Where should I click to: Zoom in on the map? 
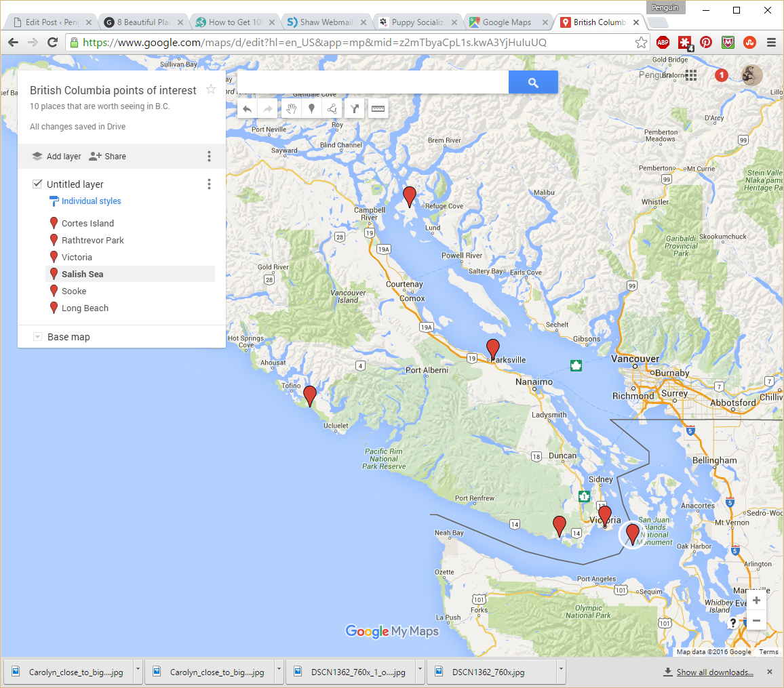[756, 600]
